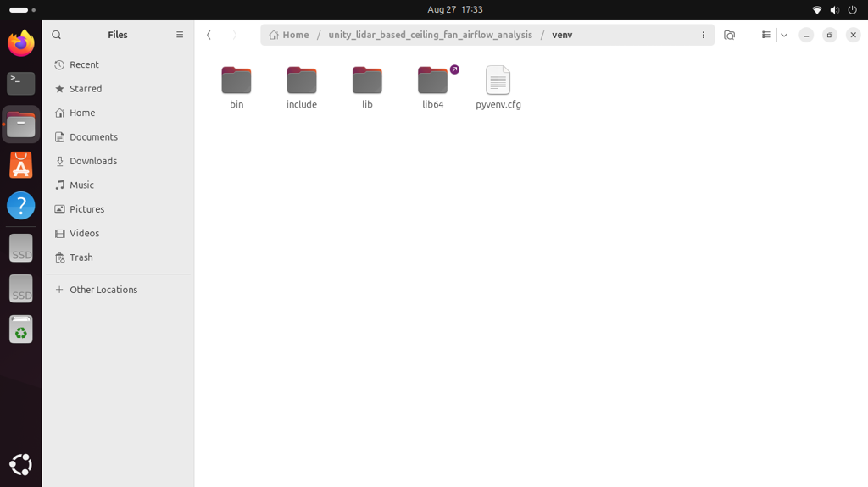Open Trash in the sidebar

click(x=118, y=257)
